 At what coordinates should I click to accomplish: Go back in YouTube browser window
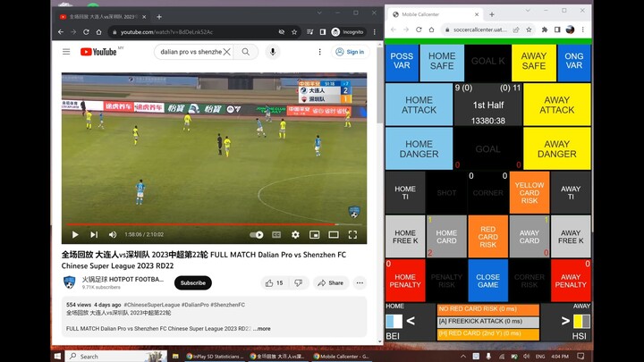pos(61,32)
